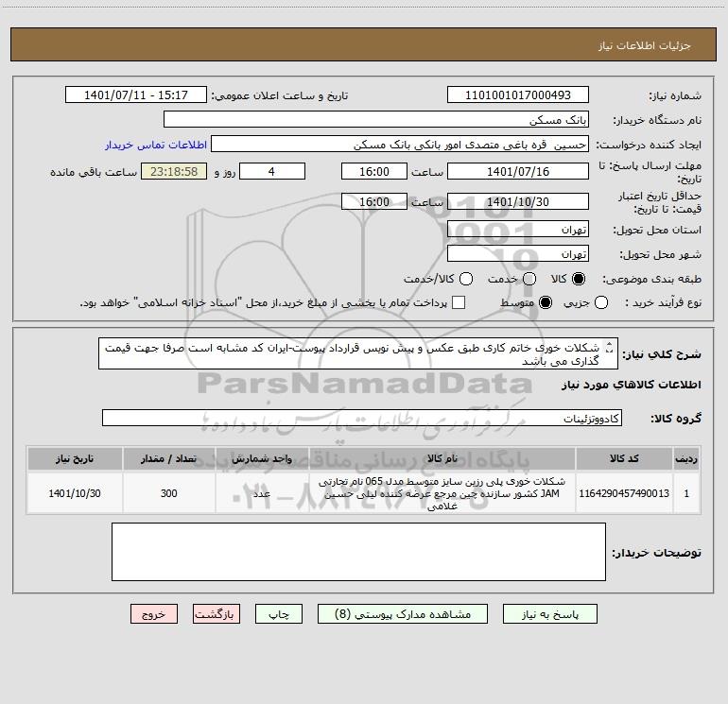Click the need description scroll arrows
Viewport: 728px width, 704px height.
tap(610, 347)
